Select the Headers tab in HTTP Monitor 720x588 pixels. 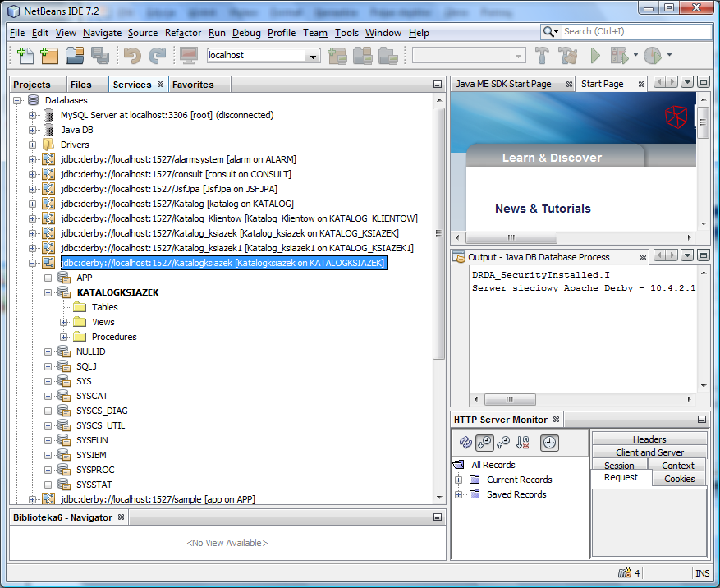649,439
